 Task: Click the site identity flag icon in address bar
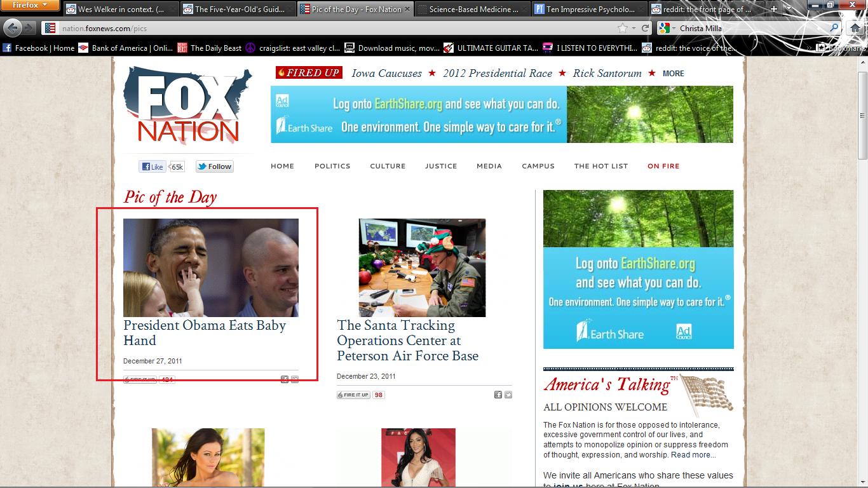point(50,28)
